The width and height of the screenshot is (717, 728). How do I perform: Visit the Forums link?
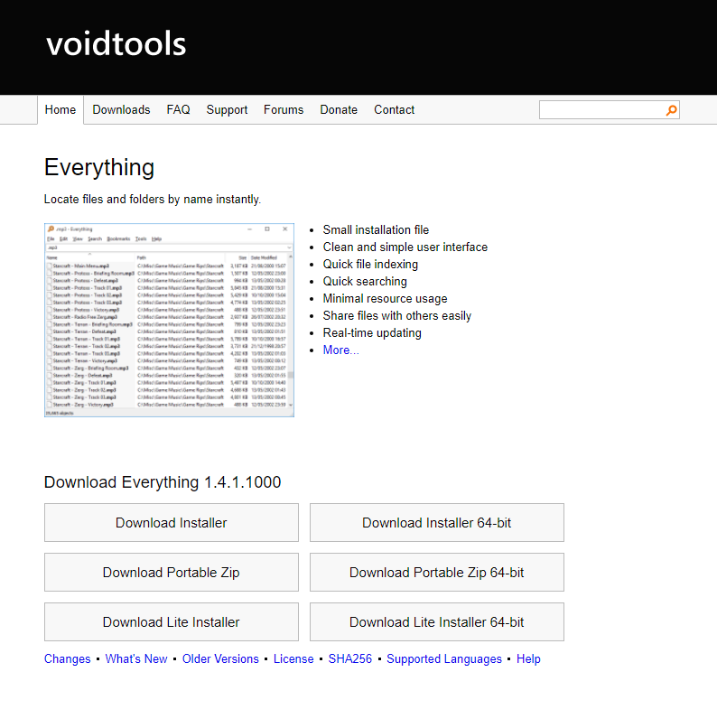284,109
